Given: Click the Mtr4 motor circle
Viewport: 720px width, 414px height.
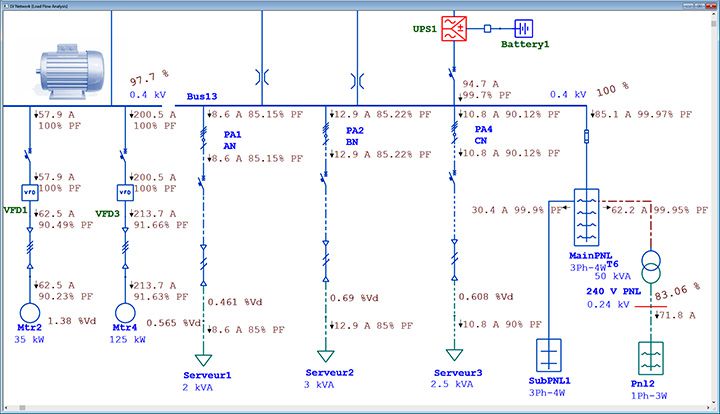Looking at the screenshot, I should pos(125,314).
